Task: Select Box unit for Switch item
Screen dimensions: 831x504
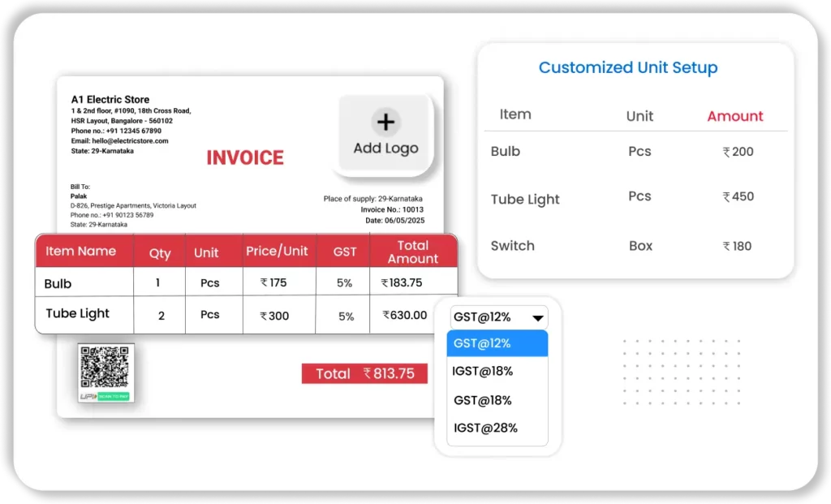Action: (x=640, y=246)
